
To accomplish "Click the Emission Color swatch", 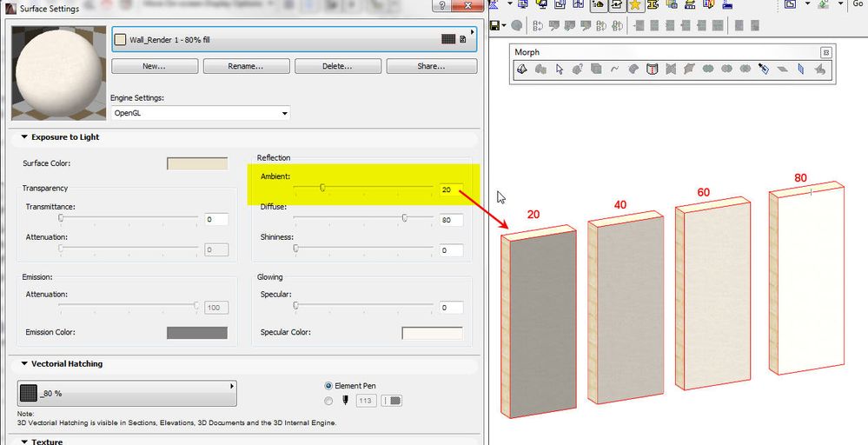I will (x=197, y=333).
